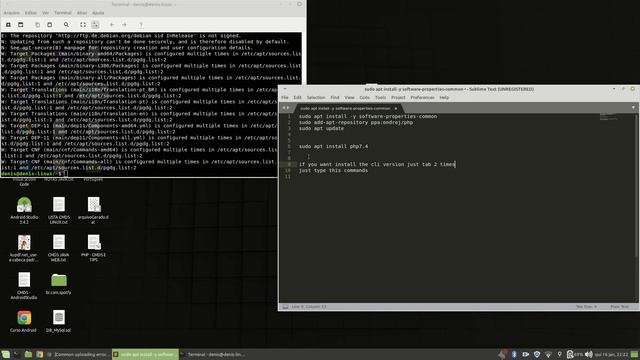Click Chrome launcher in panel

[x=40, y=354]
